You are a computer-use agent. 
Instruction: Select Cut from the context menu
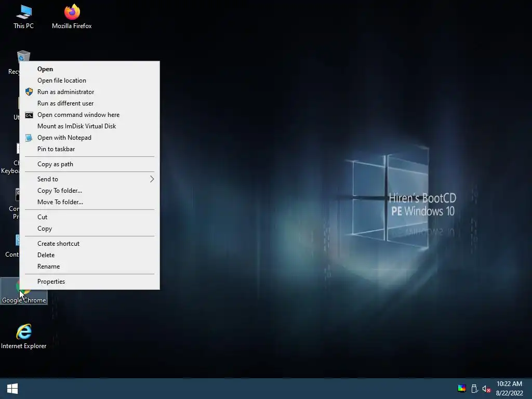(89, 217)
